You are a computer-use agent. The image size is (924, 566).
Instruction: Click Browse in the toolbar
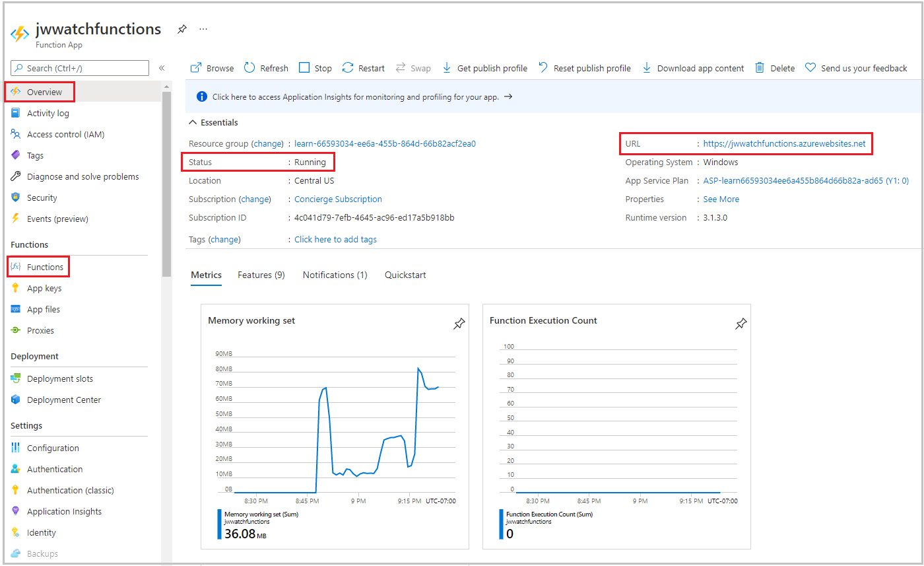tap(212, 68)
